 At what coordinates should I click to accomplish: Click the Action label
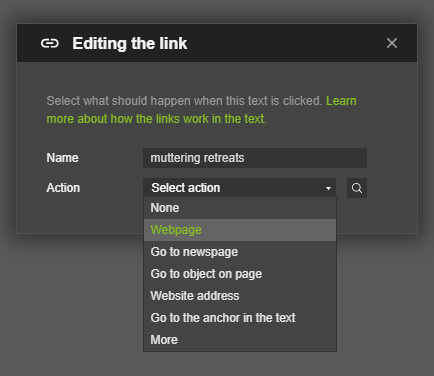[63, 188]
